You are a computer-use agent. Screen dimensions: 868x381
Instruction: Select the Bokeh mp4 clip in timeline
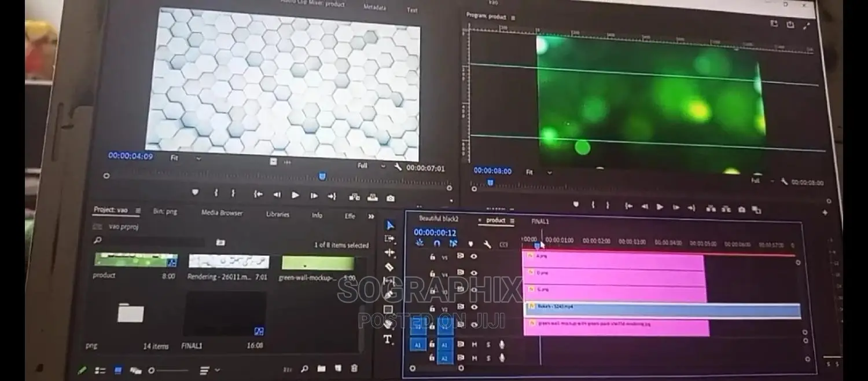point(663,310)
